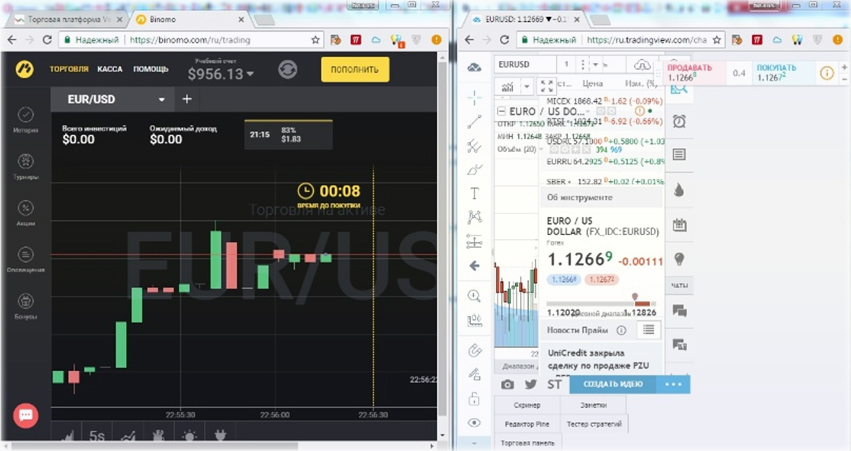Image resolution: width=851 pixels, height=451 pixels.
Task: Click the EURUSD daily range slider marker
Action: (634, 297)
